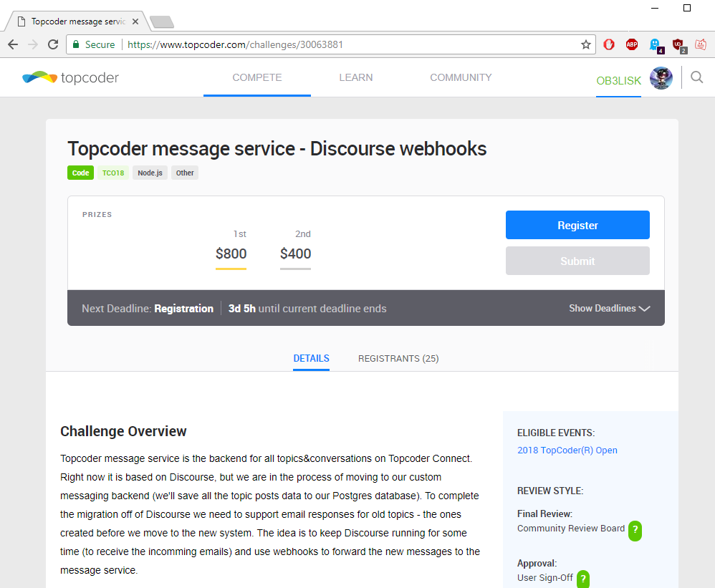Screen dimensions: 715x588
Task: Open the uBlock Origin extension icon
Action: pyautogui.click(x=679, y=46)
